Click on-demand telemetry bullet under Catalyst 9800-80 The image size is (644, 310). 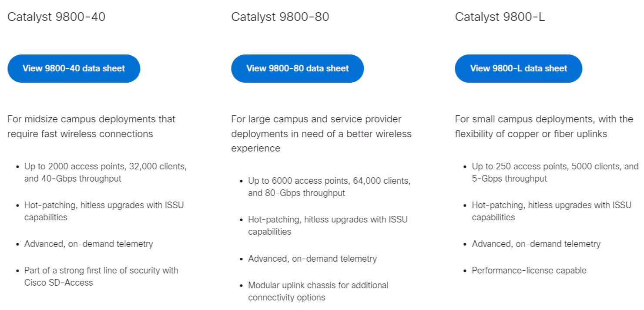(312, 259)
